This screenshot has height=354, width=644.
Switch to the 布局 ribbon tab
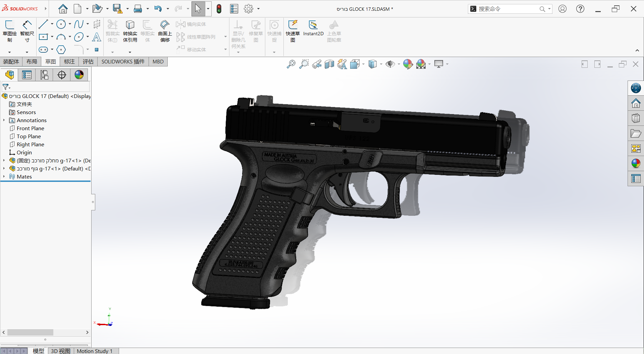tap(32, 61)
